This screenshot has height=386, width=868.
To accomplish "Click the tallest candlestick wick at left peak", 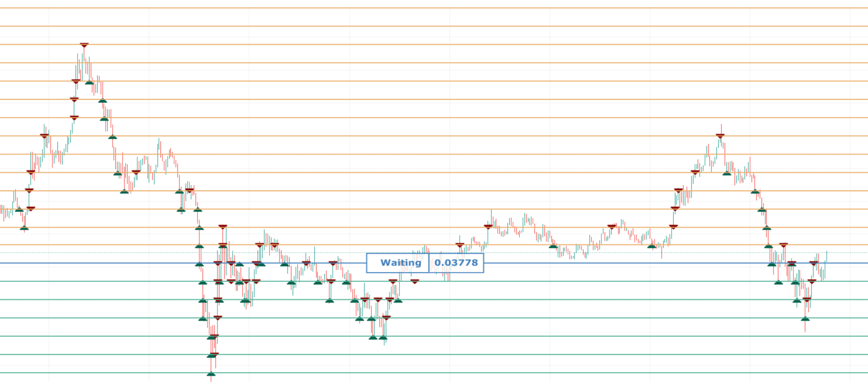I will (x=84, y=54).
